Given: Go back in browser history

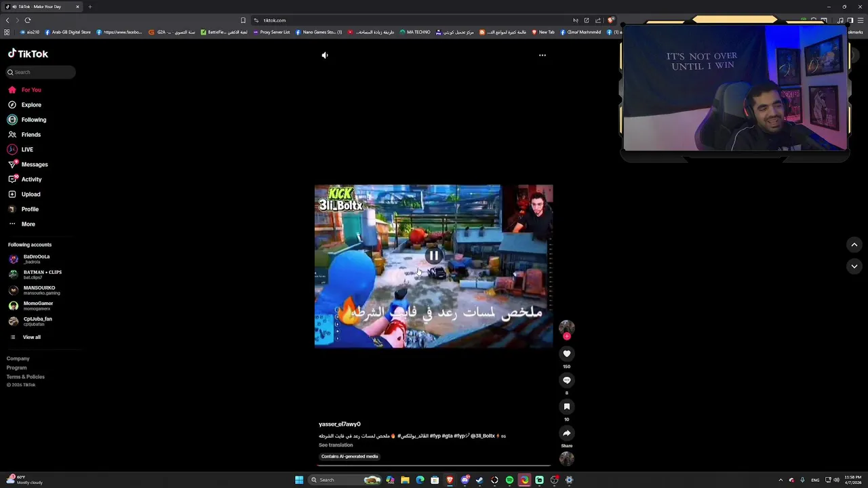Looking at the screenshot, I should tap(7, 20).
